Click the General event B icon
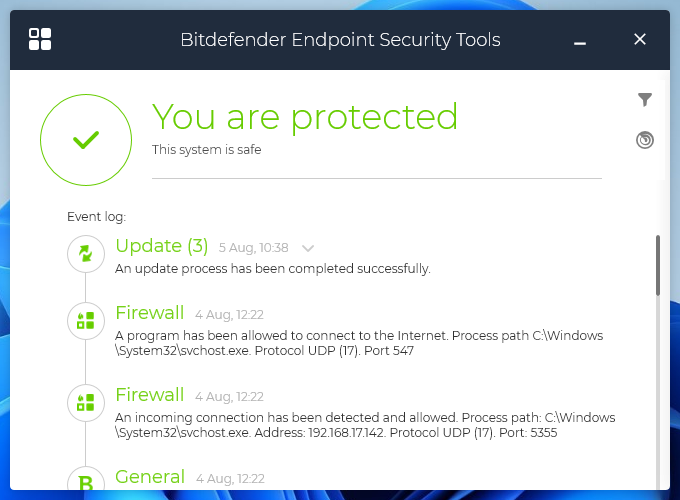 [86, 483]
